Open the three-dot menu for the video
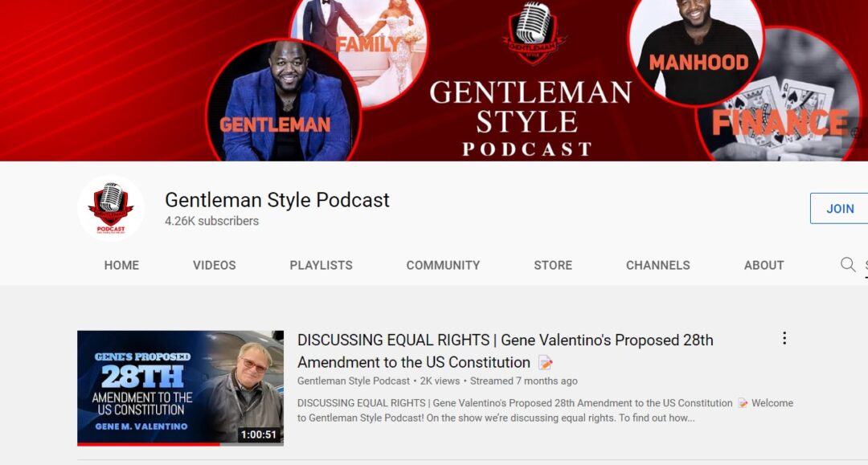This screenshot has height=465, width=868. (784, 338)
